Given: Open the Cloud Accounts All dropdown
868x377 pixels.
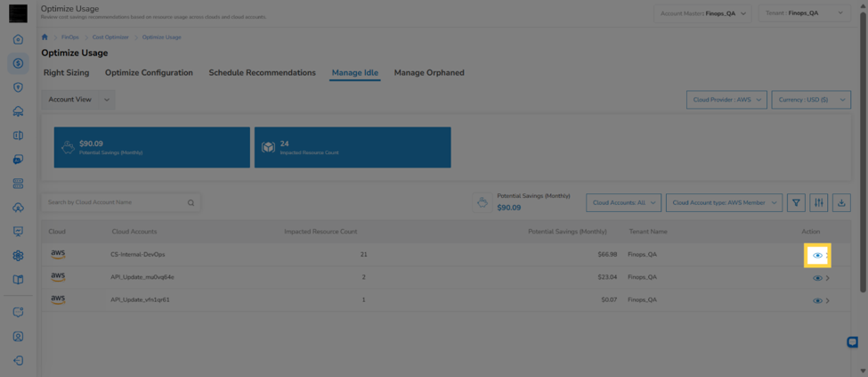Looking at the screenshot, I should tap(624, 203).
